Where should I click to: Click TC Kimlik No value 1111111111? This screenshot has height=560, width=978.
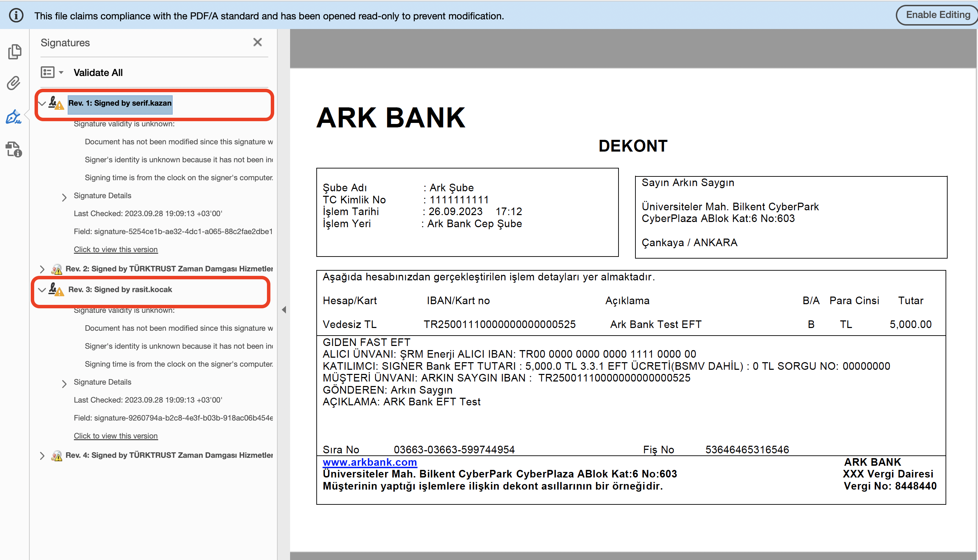[x=459, y=200]
